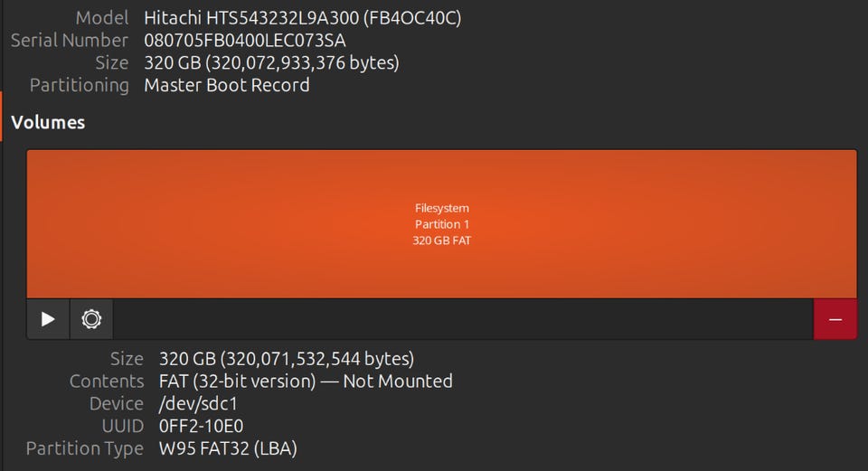868x471 pixels.
Task: Click the Device field label
Action: coord(117,403)
